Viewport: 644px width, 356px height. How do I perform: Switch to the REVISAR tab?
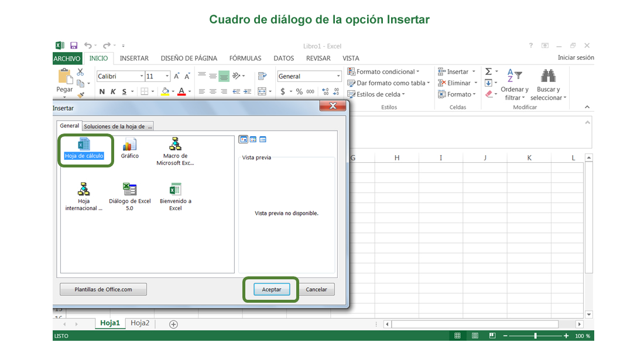(x=318, y=59)
